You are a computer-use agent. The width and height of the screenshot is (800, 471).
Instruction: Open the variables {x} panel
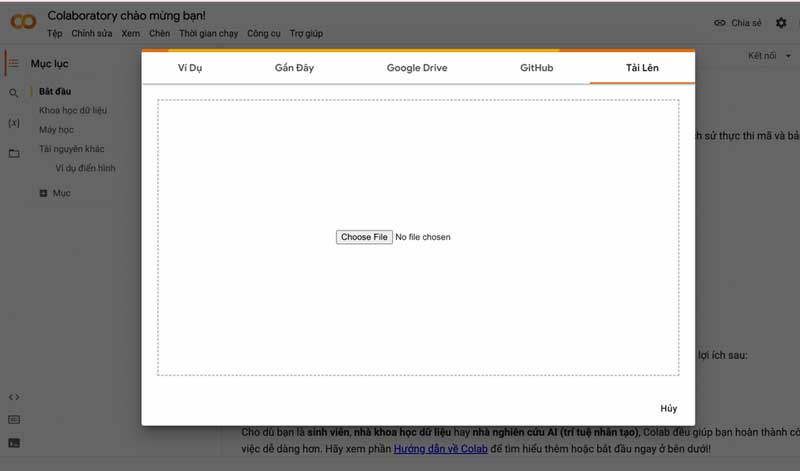[13, 123]
